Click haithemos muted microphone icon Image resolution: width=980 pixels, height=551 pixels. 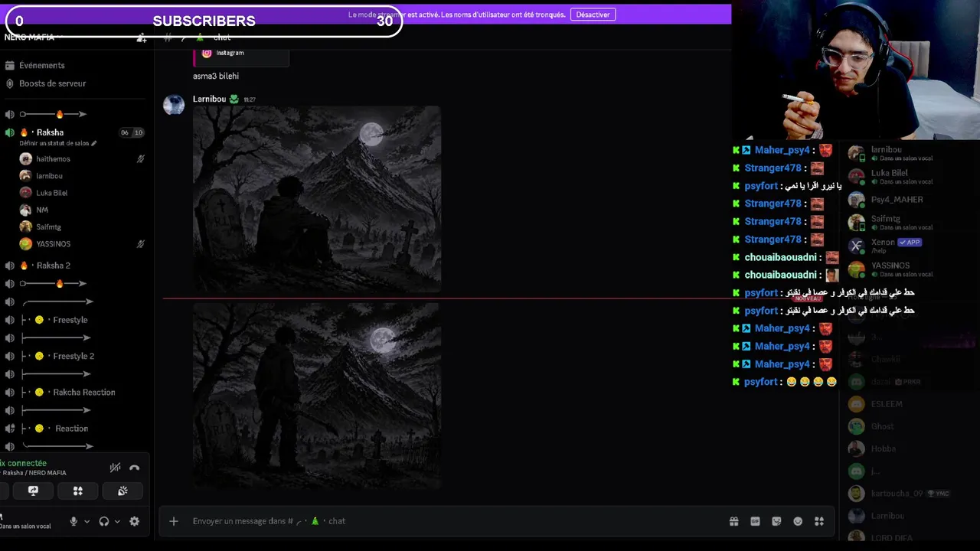coord(140,159)
